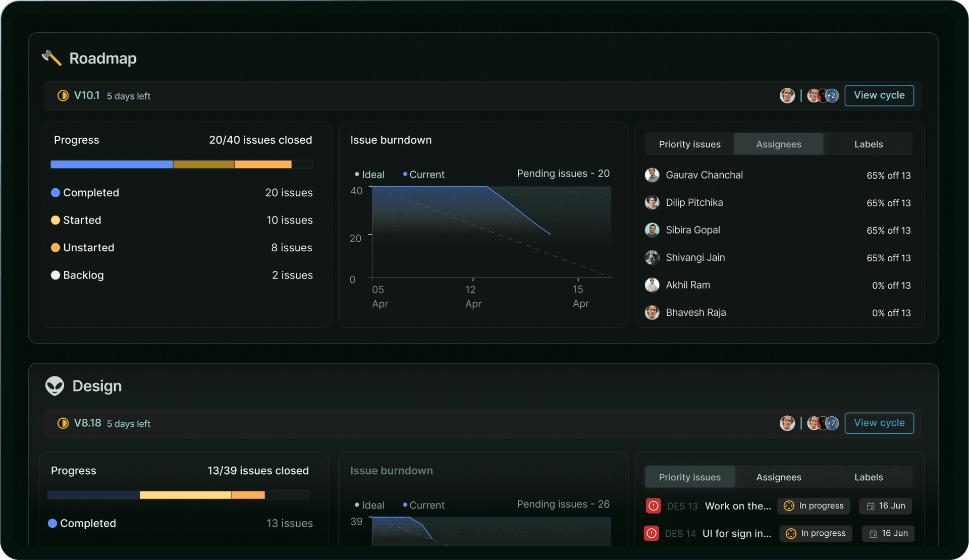Screen dimensions: 969x560
Task: Open issue 'UI for sign in...'
Action: 737,534
